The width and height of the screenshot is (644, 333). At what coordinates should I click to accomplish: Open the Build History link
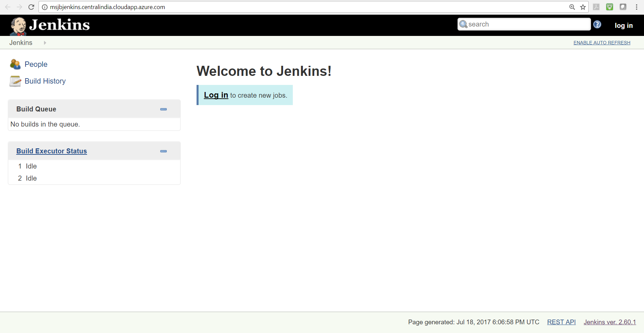pyautogui.click(x=45, y=81)
